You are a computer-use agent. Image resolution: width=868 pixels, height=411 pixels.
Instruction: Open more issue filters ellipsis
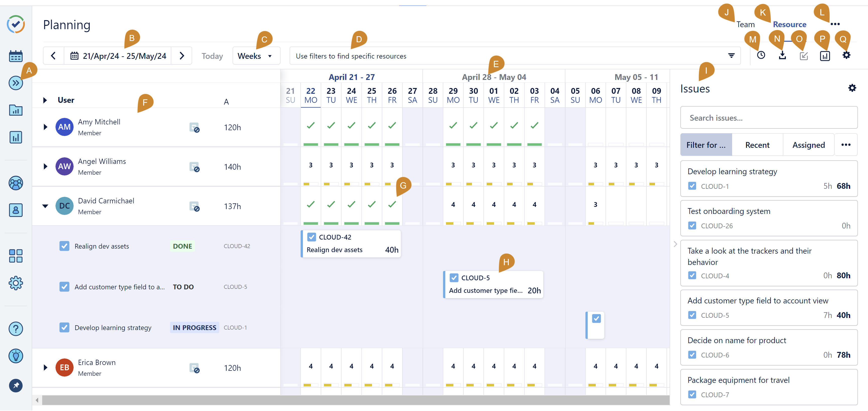coord(846,145)
